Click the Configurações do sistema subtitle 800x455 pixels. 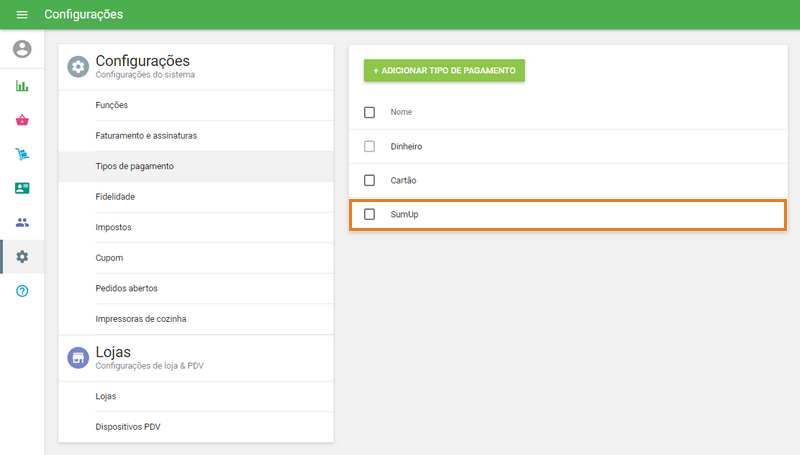145,74
